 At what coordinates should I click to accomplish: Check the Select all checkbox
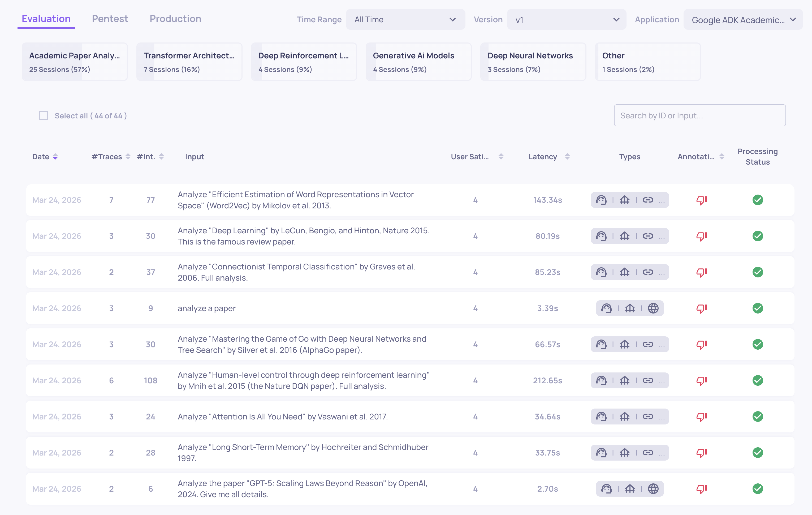tap(44, 116)
